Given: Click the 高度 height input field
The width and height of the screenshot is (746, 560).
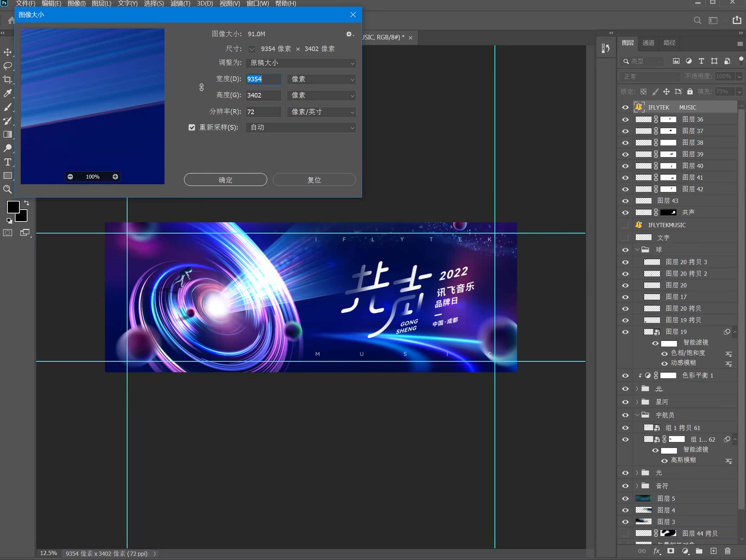Looking at the screenshot, I should pyautogui.click(x=263, y=95).
